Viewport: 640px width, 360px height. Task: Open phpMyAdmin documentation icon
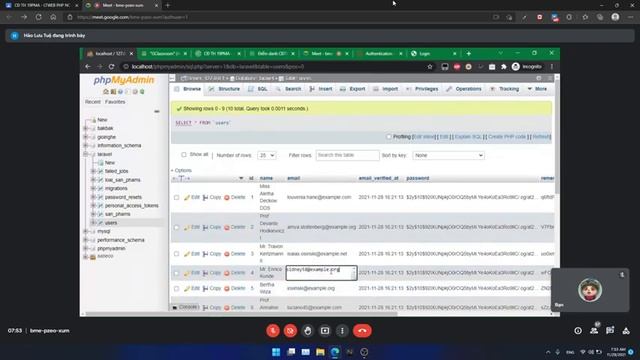120,92
